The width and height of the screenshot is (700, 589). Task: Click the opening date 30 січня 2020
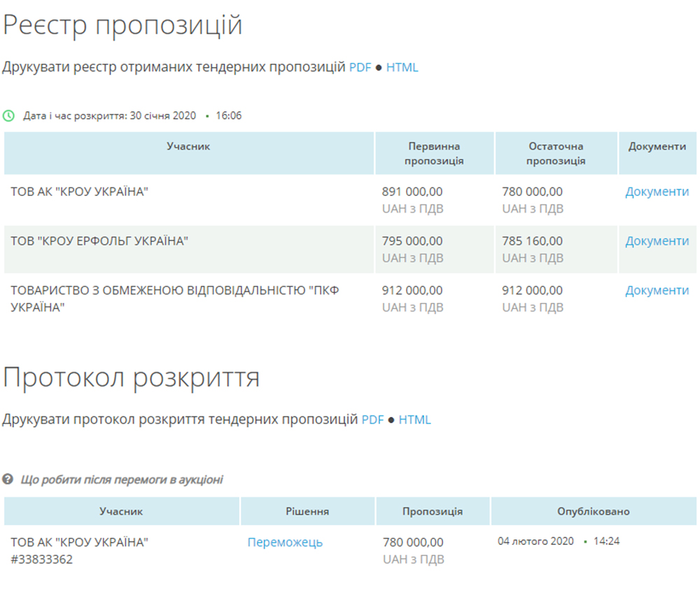click(x=162, y=116)
